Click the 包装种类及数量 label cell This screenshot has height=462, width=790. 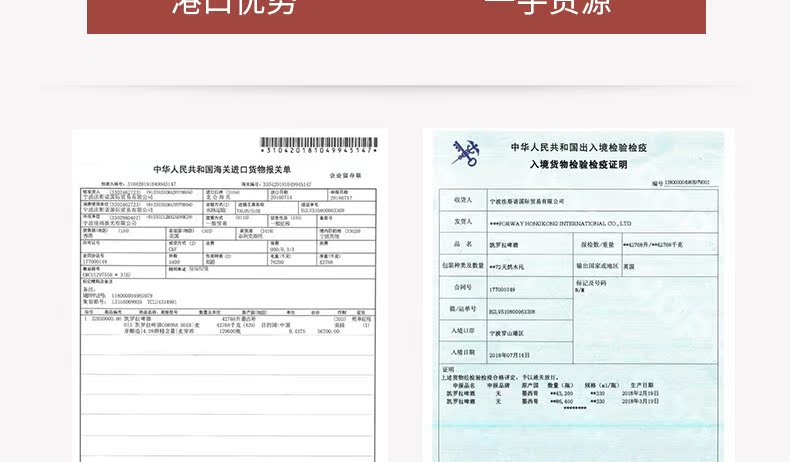point(463,266)
